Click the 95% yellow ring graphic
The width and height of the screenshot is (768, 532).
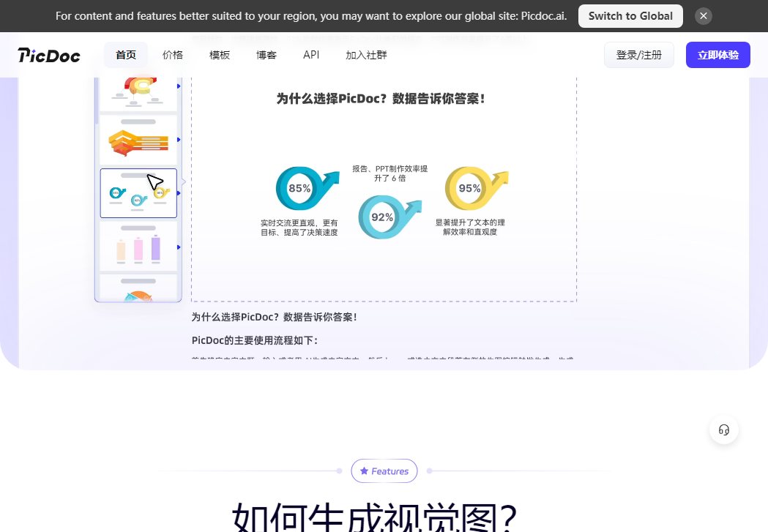point(477,188)
